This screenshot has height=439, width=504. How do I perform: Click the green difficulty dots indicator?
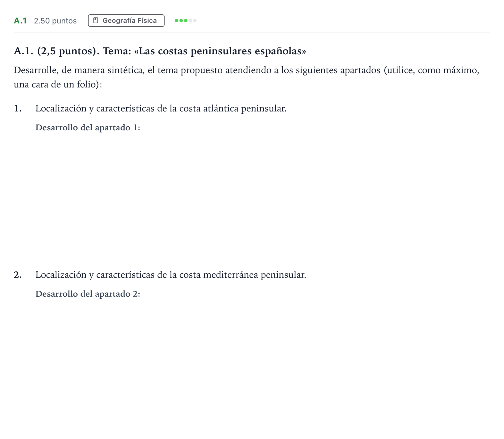[186, 21]
